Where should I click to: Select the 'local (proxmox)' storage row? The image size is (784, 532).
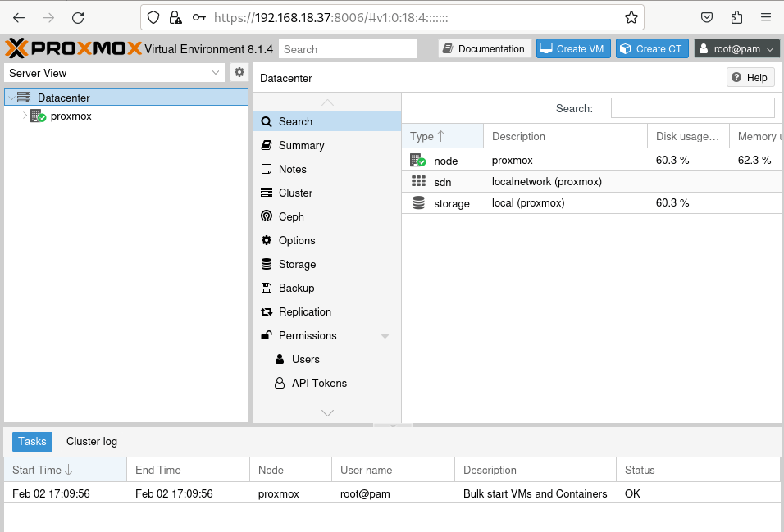click(x=591, y=203)
